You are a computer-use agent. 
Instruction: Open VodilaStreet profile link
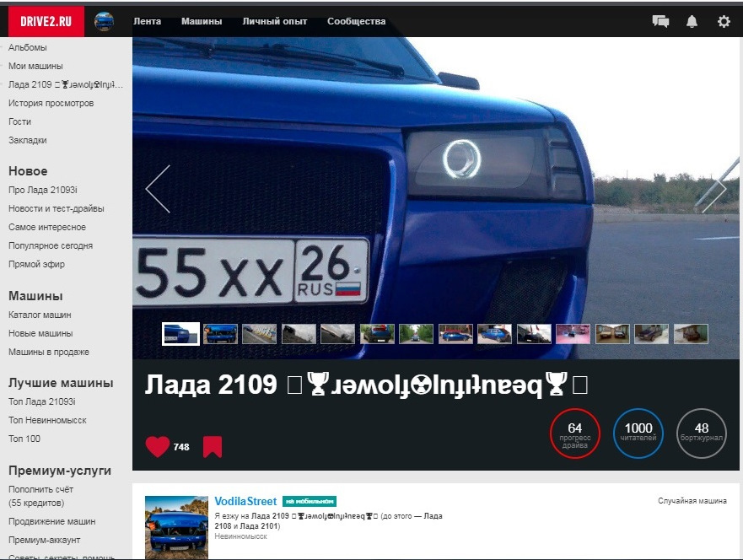tap(245, 501)
